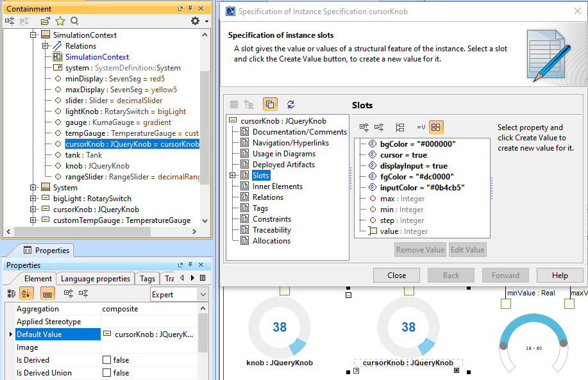Viewport: 588px width, 380px height.
Task: Click the favorites star icon in Containment toolbar
Action: [x=60, y=21]
